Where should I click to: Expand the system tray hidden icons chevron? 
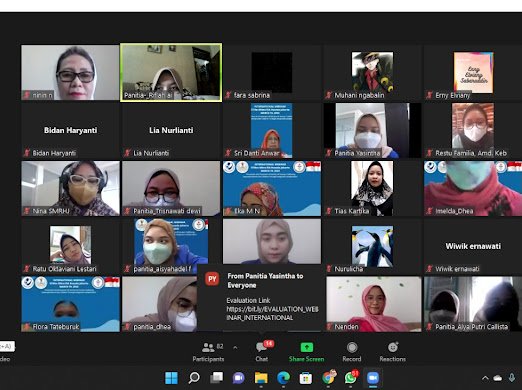pos(485,378)
